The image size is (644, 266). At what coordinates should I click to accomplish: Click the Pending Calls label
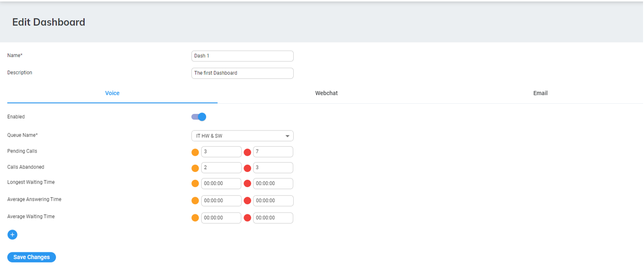[x=22, y=151]
